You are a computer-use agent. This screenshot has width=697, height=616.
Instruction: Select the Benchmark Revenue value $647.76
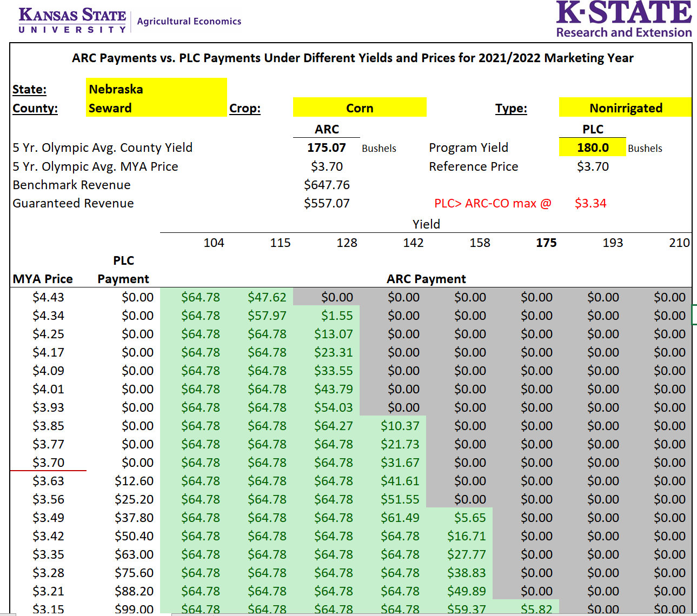[x=327, y=185]
